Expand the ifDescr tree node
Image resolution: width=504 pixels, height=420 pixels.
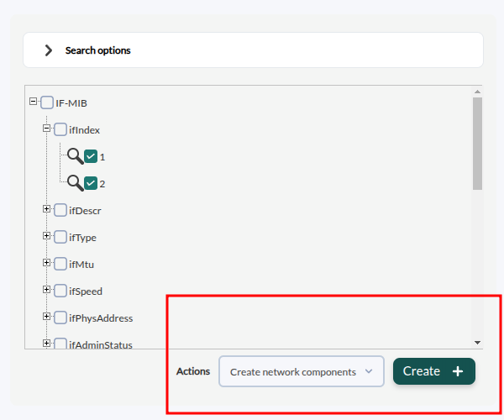tap(47, 209)
